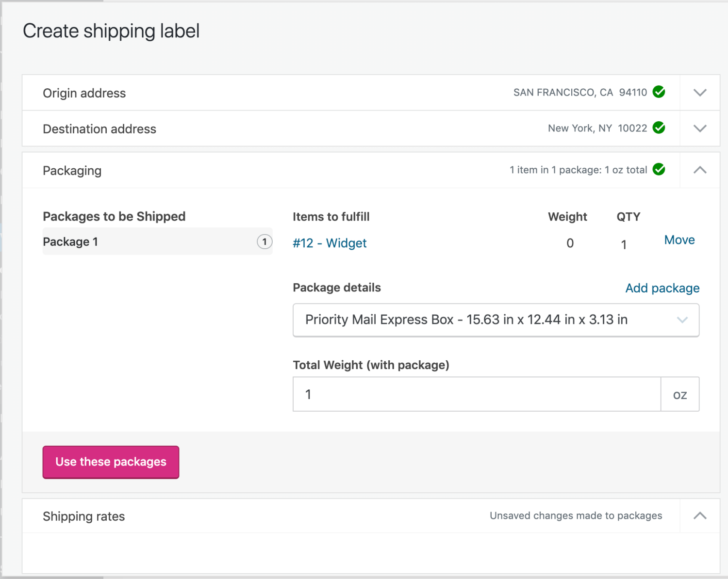Screen dimensions: 728x579
Task: Click inside the Total Weight field
Action: click(x=476, y=394)
